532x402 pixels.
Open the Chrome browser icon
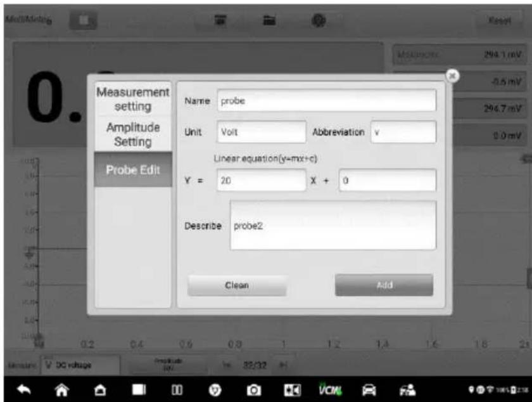click(x=215, y=390)
